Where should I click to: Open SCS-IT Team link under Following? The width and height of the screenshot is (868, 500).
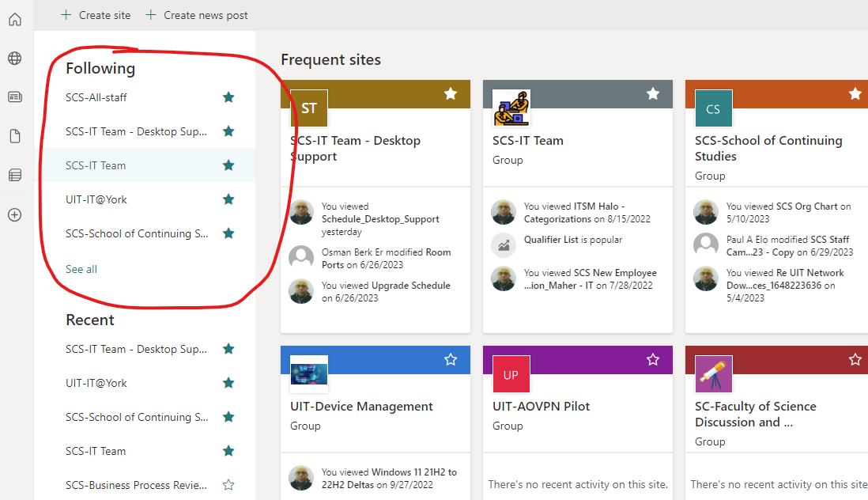(96, 165)
